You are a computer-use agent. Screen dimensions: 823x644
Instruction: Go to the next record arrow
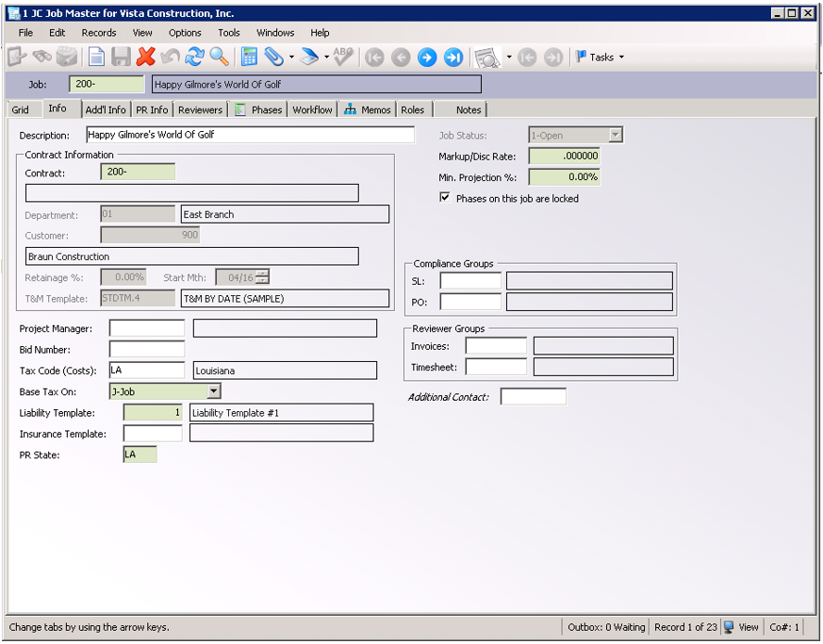(x=427, y=58)
